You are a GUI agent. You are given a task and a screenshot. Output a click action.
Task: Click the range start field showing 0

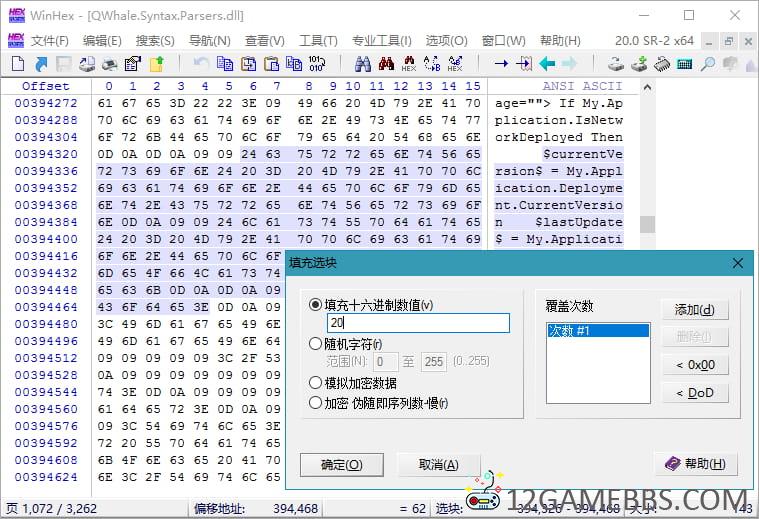pyautogui.click(x=385, y=362)
